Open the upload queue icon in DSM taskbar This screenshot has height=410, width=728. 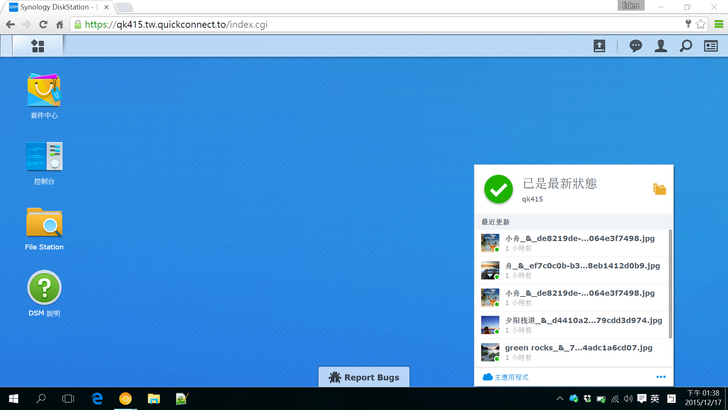(599, 46)
